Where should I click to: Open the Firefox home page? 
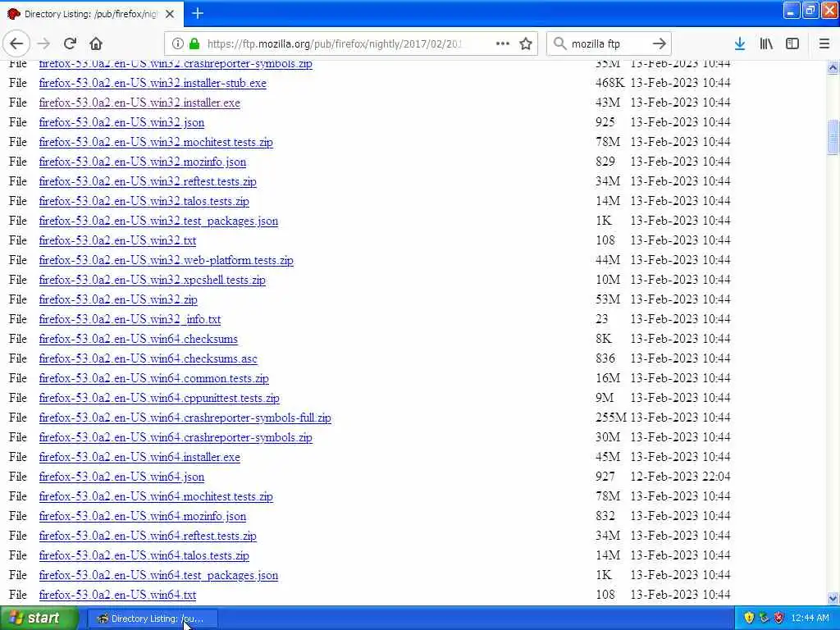[x=96, y=43]
